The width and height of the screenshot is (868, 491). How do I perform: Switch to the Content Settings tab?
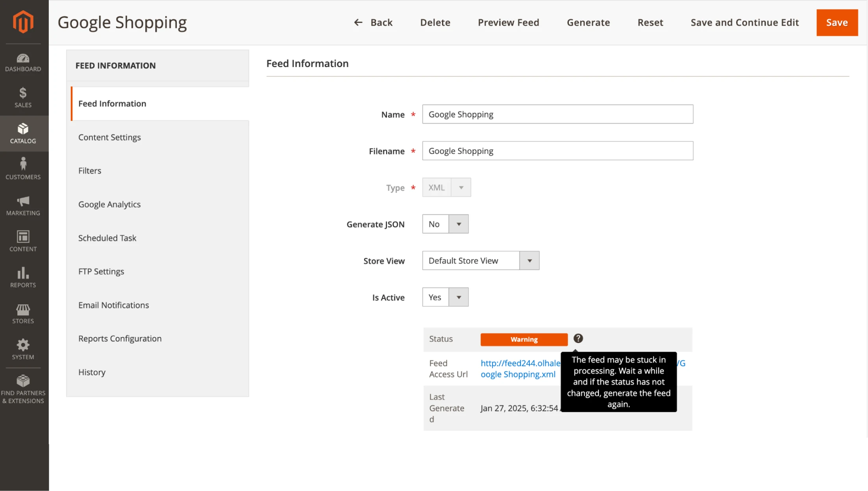pos(109,137)
